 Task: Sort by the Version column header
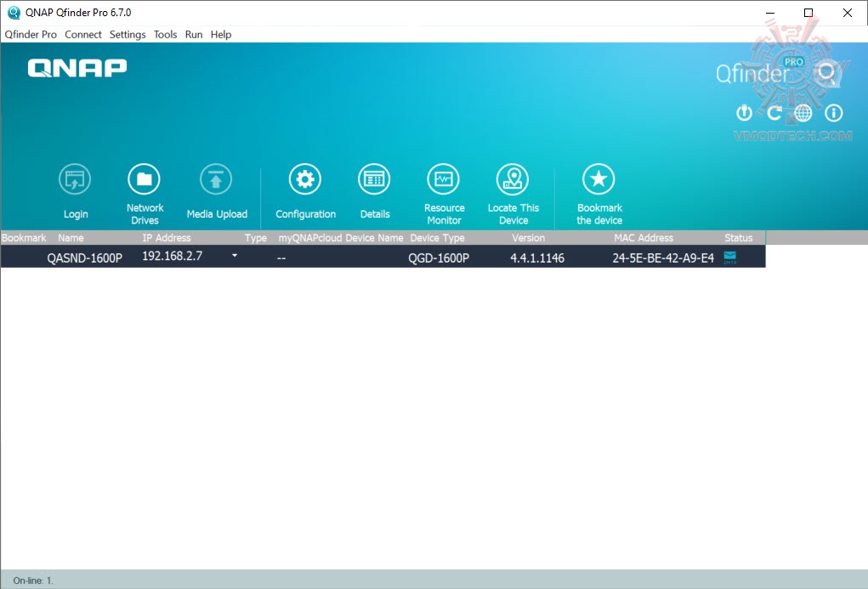pyautogui.click(x=528, y=238)
